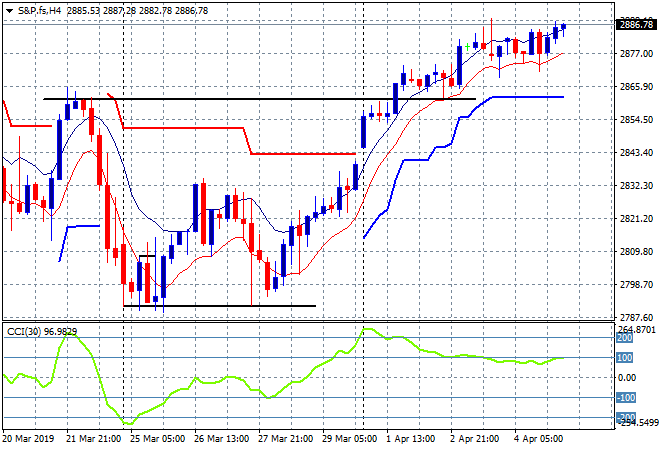
Task: Click the CCI -100 level label
Action: tap(625, 398)
